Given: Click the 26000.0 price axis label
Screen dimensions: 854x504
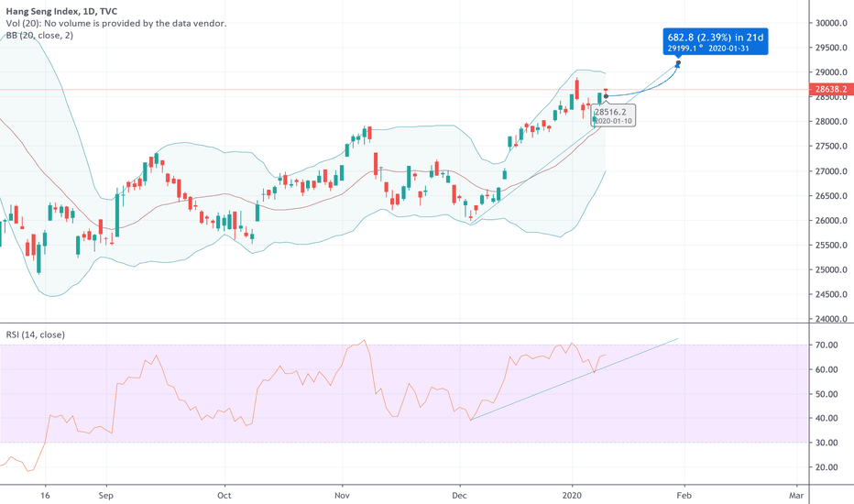Looking at the screenshot, I should point(831,221).
